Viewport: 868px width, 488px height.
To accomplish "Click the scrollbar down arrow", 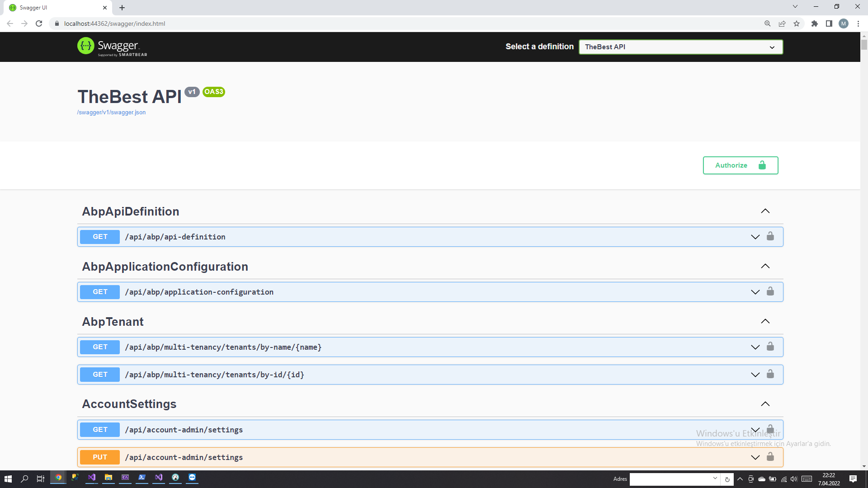I will [864, 466].
